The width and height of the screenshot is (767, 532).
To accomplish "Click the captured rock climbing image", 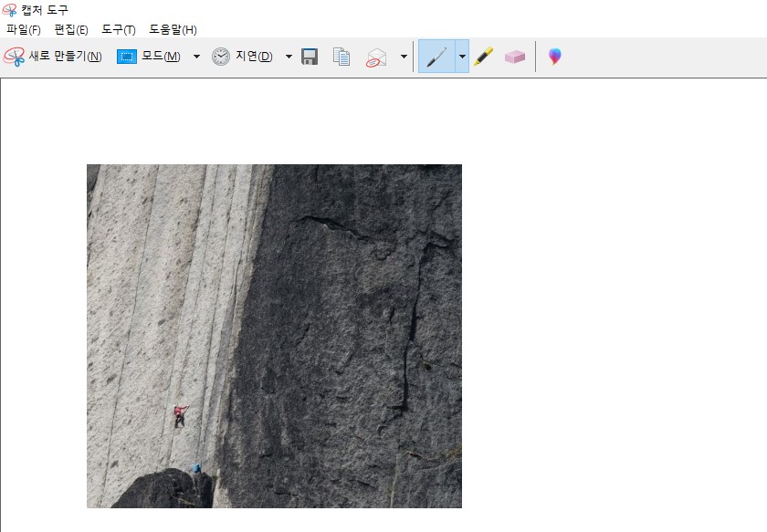I will pyautogui.click(x=274, y=336).
